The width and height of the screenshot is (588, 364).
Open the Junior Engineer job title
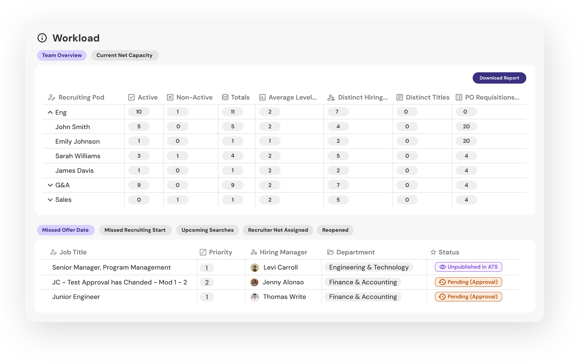(x=76, y=297)
